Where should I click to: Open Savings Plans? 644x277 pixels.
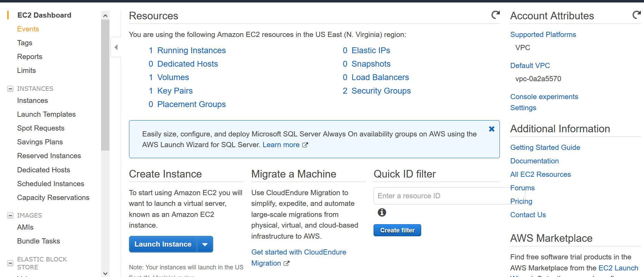[40, 142]
